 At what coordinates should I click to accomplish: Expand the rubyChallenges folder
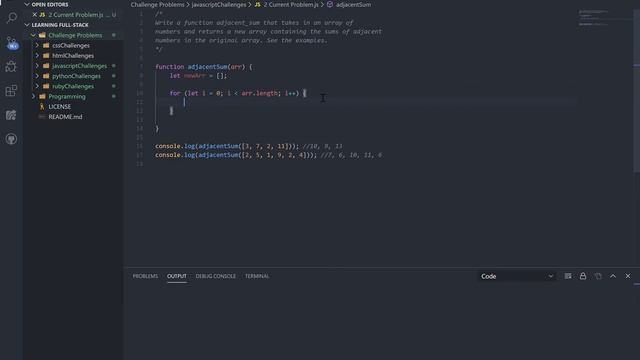[37, 86]
